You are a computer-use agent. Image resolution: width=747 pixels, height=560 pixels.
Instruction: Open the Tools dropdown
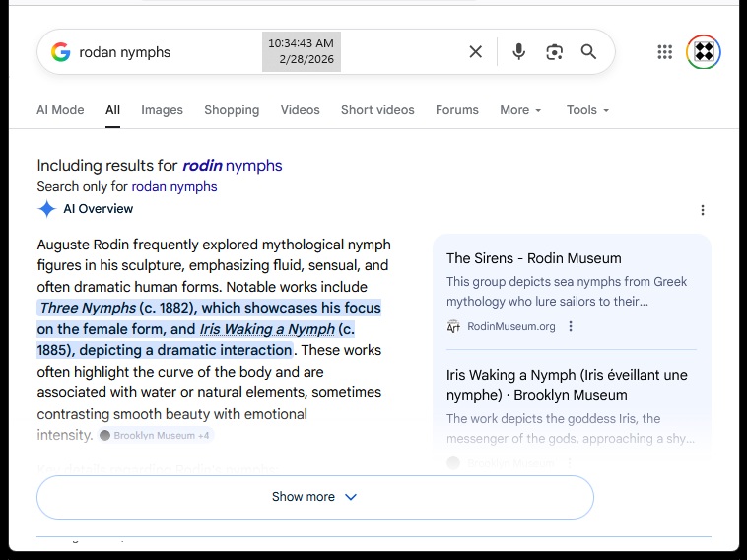click(587, 110)
